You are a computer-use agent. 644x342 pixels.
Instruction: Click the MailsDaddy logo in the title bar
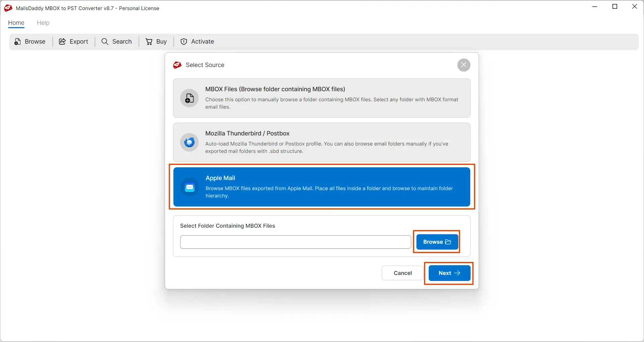[x=8, y=8]
